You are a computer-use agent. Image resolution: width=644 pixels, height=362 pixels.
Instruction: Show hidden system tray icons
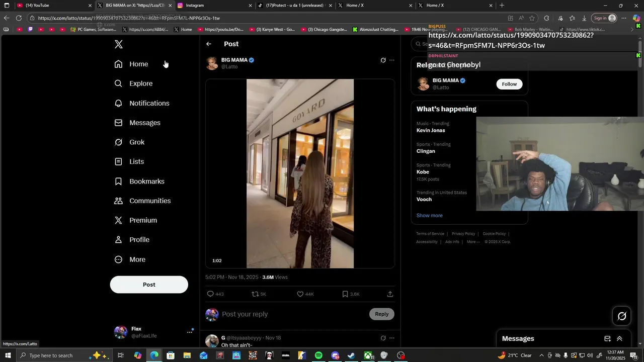pyautogui.click(x=541, y=355)
